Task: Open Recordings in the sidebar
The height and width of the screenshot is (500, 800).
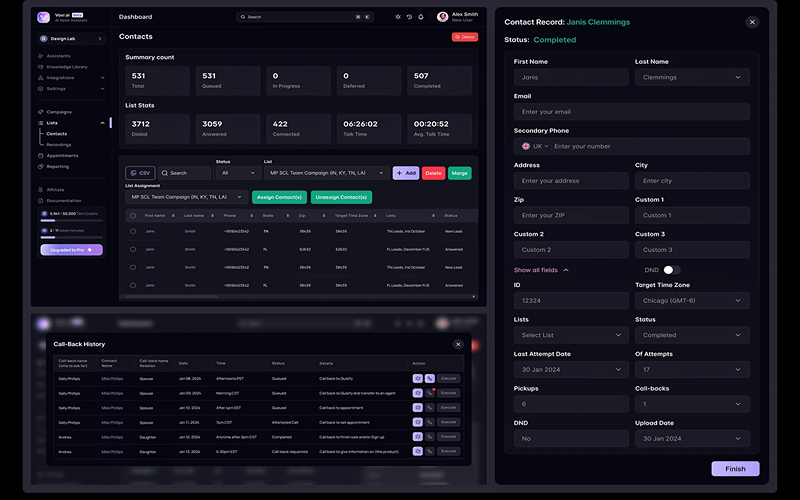Action: point(59,145)
